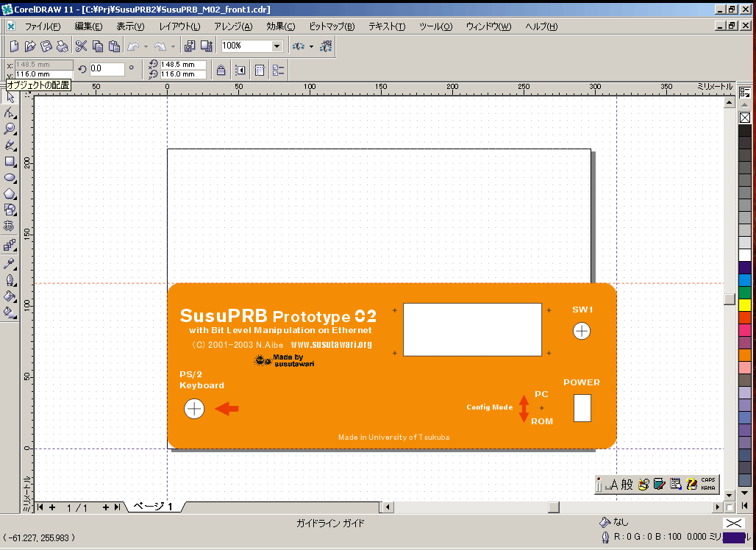Open the IME properties toolbox icon
This screenshot has width=756, height=550.
click(676, 484)
